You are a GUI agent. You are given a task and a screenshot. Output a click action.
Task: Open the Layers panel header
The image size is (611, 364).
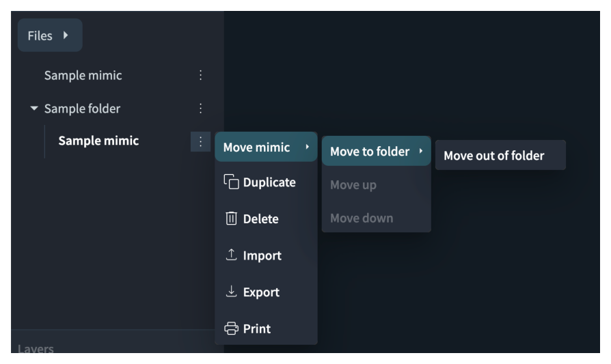coord(36,349)
